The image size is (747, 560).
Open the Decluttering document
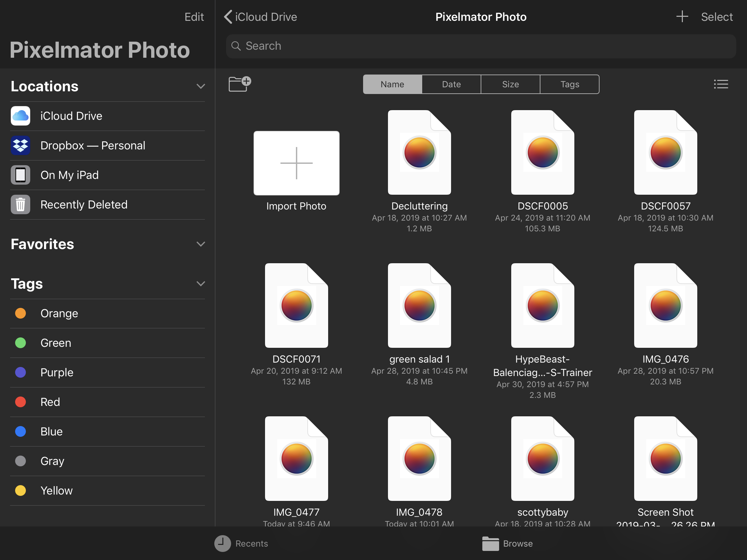420,152
